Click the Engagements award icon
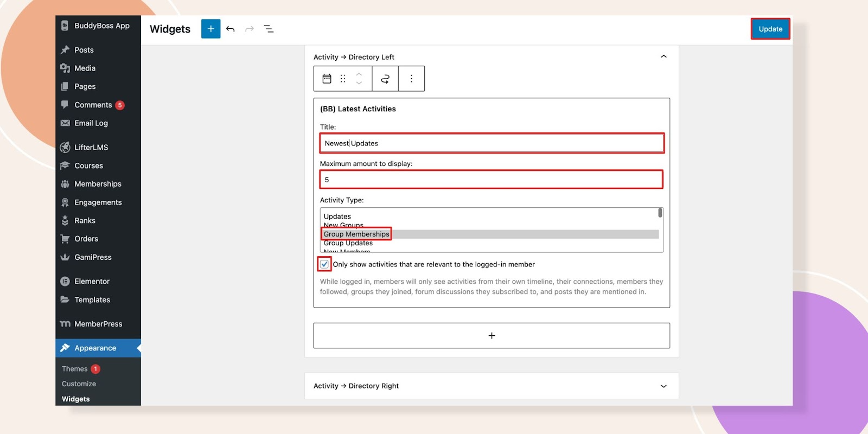The height and width of the screenshot is (434, 868). click(65, 202)
